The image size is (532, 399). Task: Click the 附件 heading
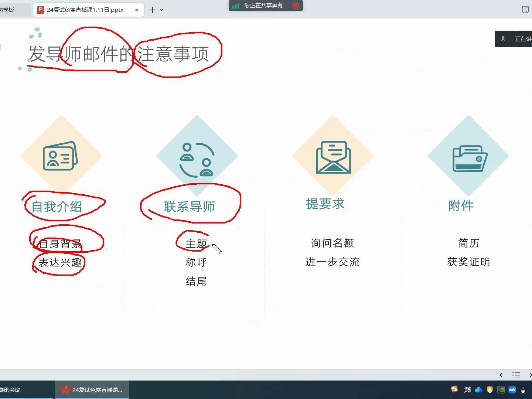[461, 206]
